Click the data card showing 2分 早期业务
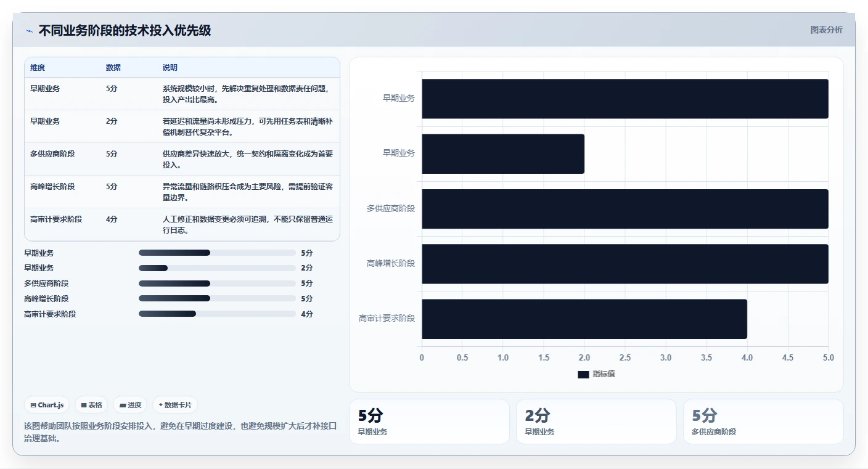The width and height of the screenshot is (868, 469). (x=596, y=422)
